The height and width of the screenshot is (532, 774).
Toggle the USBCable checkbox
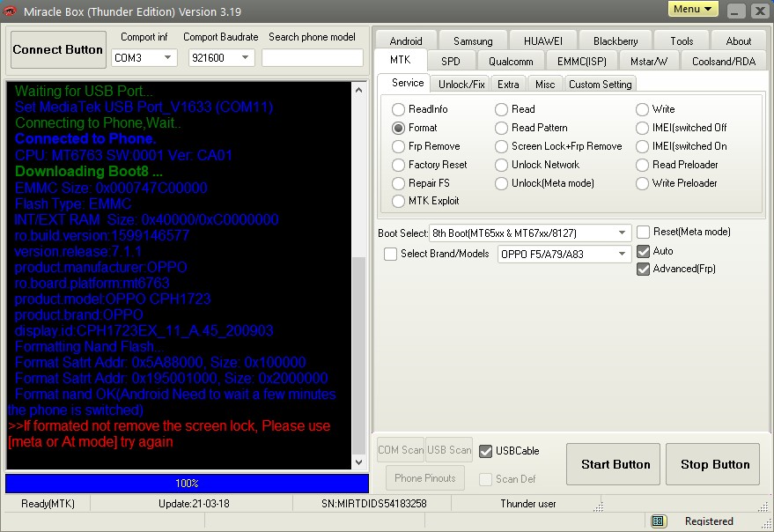pos(485,451)
